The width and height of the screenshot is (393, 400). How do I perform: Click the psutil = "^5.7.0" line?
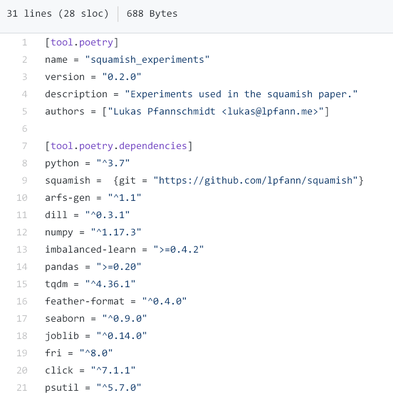pos(93,388)
